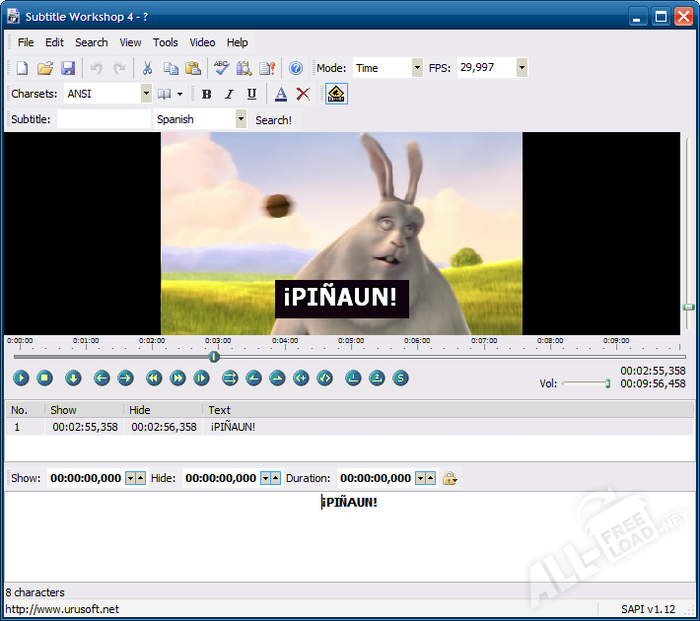
Task: Expand the Spanish language dropdown
Action: pos(240,119)
